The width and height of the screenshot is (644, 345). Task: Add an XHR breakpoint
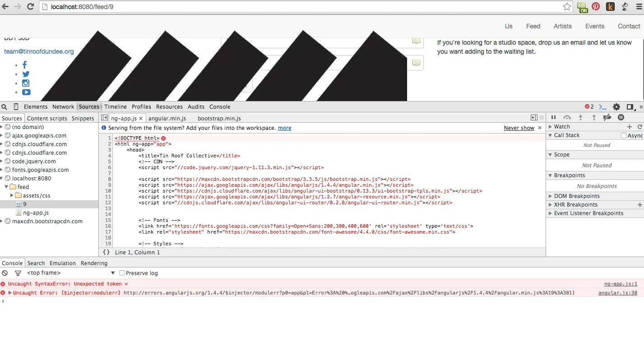coord(640,205)
